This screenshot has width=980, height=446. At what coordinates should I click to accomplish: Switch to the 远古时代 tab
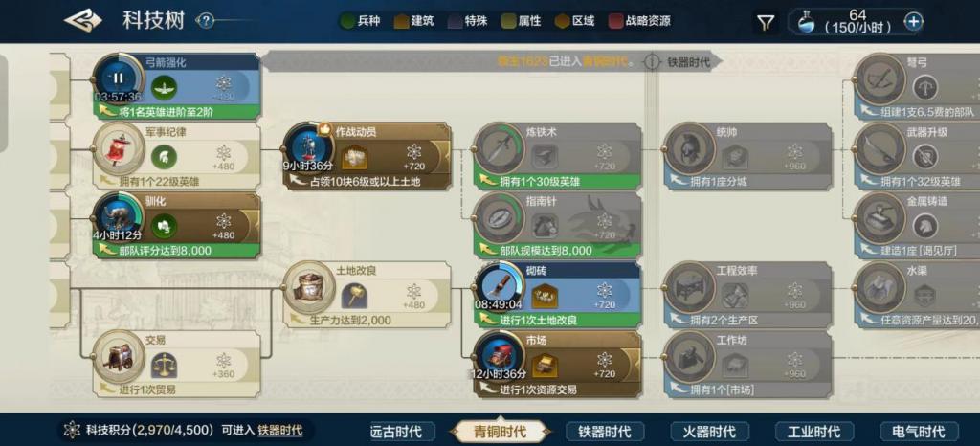point(395,431)
